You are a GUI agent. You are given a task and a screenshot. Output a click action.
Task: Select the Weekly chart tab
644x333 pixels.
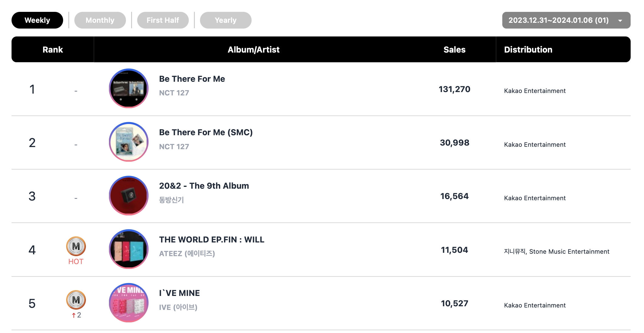coord(37,20)
